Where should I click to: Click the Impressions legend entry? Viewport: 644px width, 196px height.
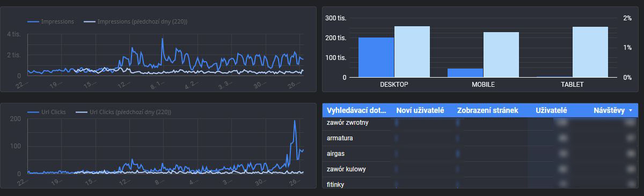click(x=50, y=21)
